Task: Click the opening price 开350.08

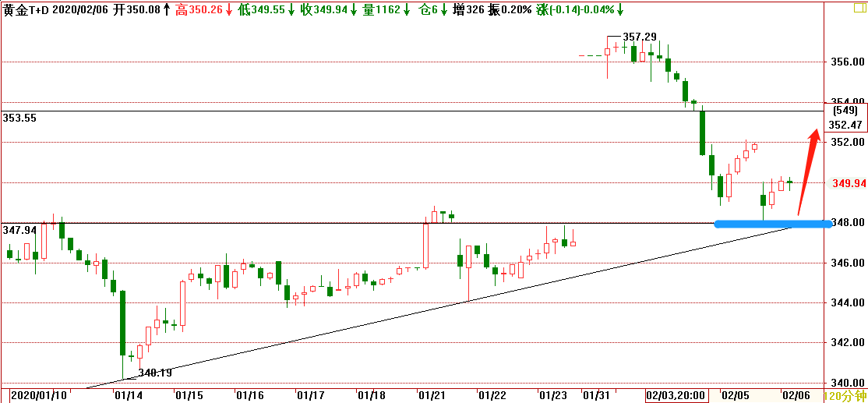Action: pyautogui.click(x=138, y=9)
